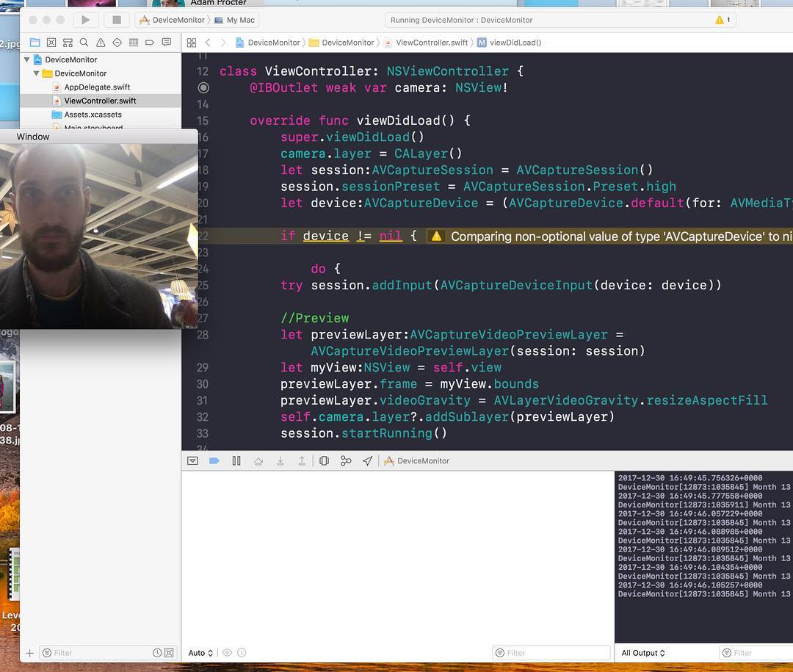The height and width of the screenshot is (672, 793).
Task: Open the Breakpoint navigator icon
Action: click(x=150, y=43)
